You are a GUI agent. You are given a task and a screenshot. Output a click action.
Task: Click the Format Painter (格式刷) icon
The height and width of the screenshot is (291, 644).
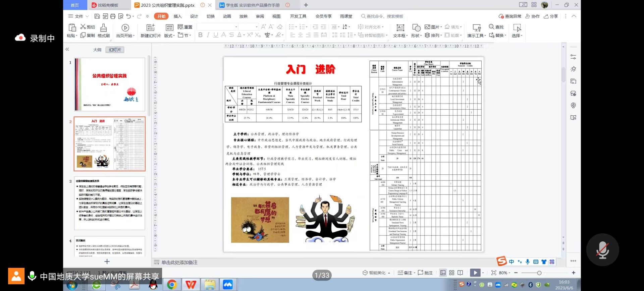pos(103,28)
